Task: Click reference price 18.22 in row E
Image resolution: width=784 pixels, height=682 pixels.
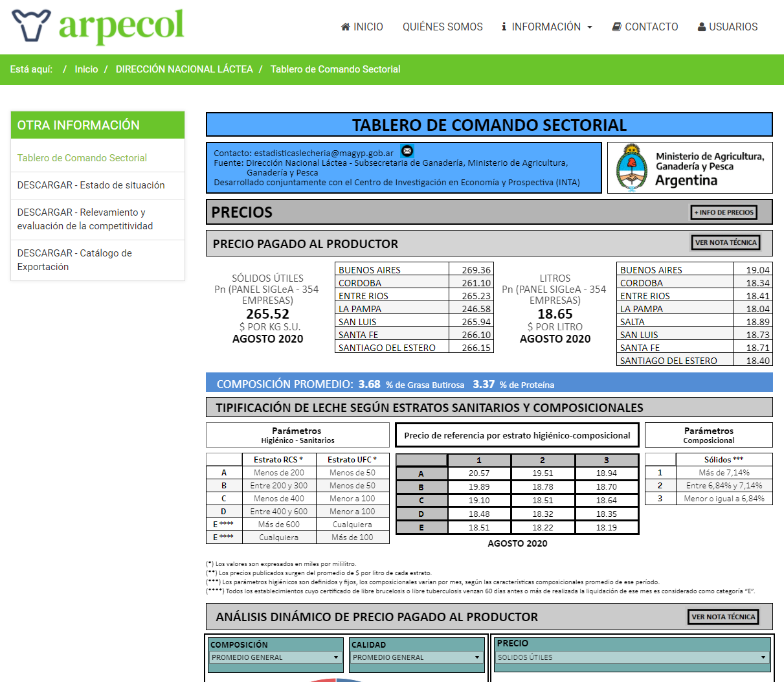Action: 543,528
